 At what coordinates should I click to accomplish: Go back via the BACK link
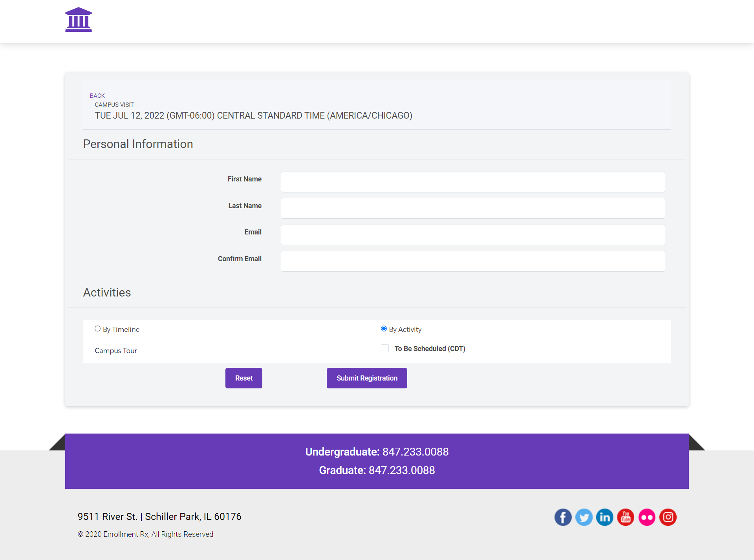point(97,95)
